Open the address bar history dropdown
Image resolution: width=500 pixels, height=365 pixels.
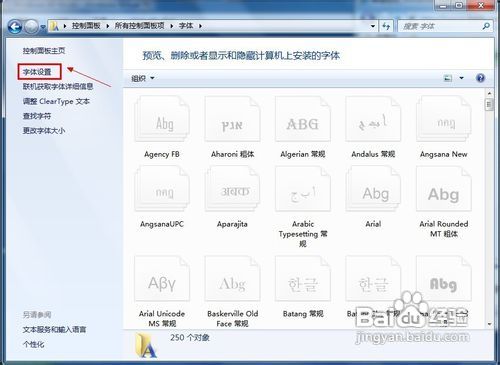pyautogui.click(x=373, y=26)
